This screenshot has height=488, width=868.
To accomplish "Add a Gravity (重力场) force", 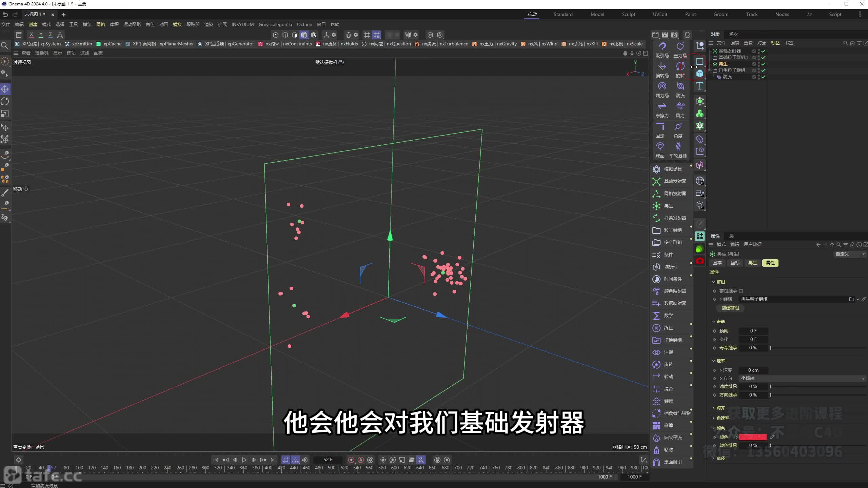I will [x=680, y=50].
